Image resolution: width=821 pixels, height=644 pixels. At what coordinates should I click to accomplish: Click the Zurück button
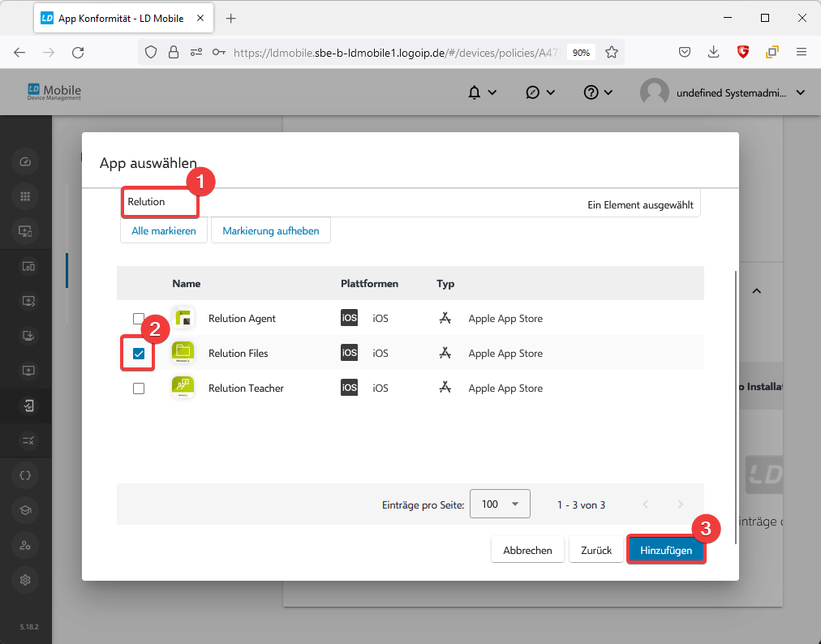point(595,550)
